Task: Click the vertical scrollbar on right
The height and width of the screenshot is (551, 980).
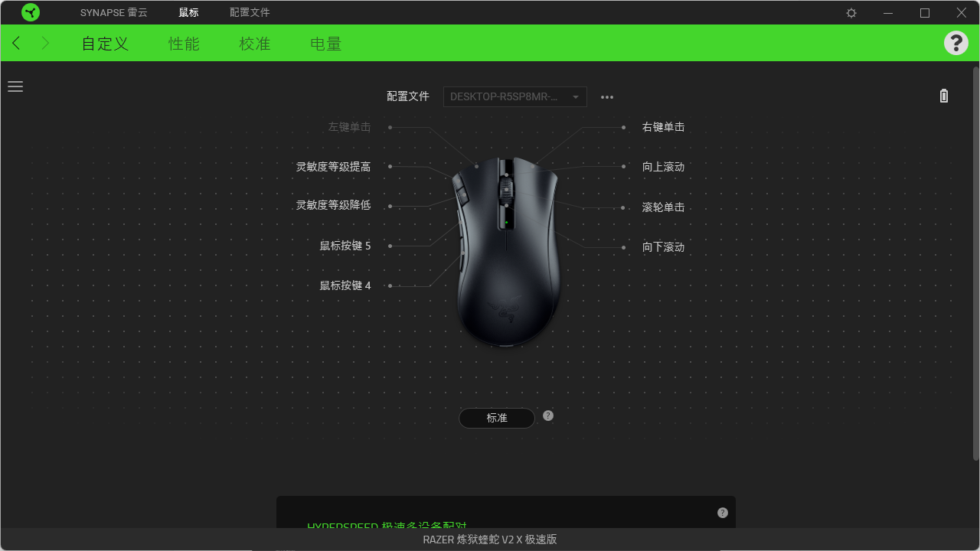Action: pyautogui.click(x=975, y=264)
